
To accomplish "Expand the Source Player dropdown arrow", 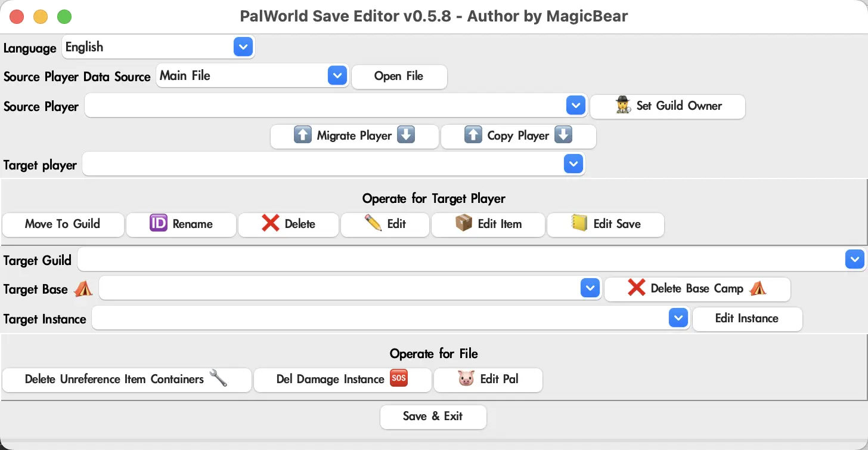I will click(575, 106).
